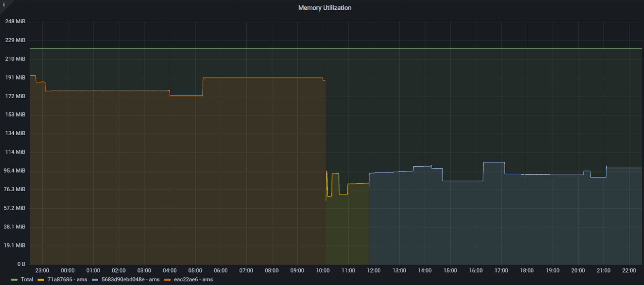Isolate the eac22ae6 - ams legend series

click(193, 279)
